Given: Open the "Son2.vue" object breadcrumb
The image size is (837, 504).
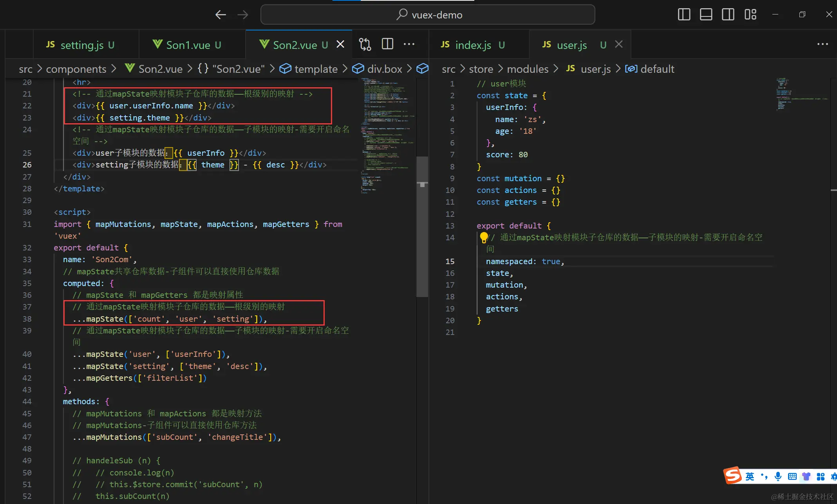Looking at the screenshot, I should tap(231, 69).
